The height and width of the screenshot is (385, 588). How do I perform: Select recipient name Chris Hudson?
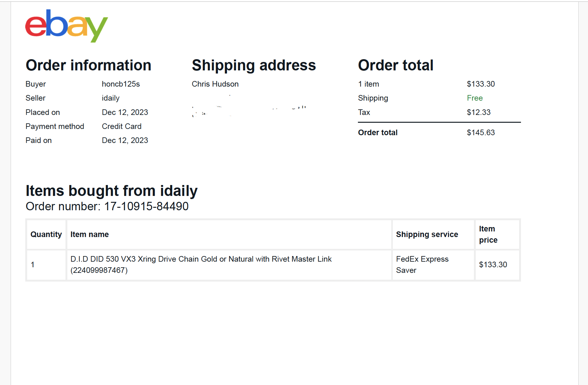(x=215, y=84)
